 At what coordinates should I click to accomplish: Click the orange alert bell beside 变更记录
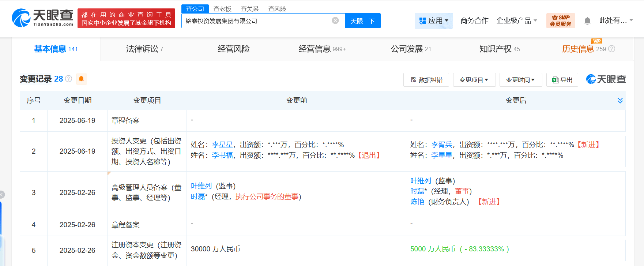click(x=82, y=79)
